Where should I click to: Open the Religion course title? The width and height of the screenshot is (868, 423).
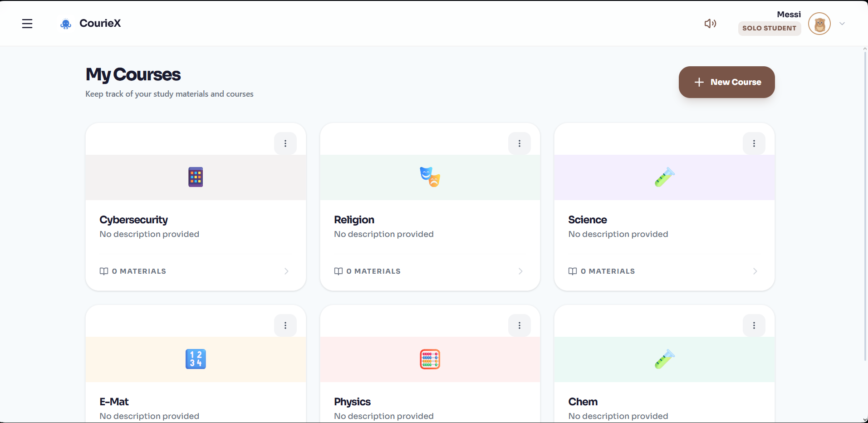click(x=354, y=220)
